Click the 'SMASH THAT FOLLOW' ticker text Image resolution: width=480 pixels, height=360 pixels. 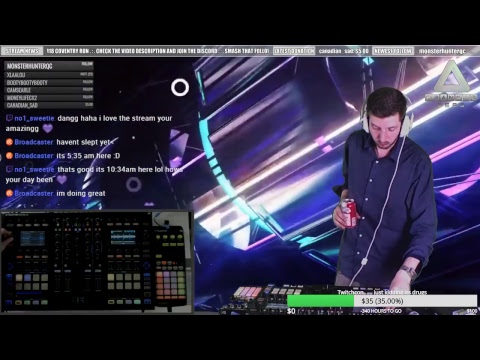coord(246,51)
